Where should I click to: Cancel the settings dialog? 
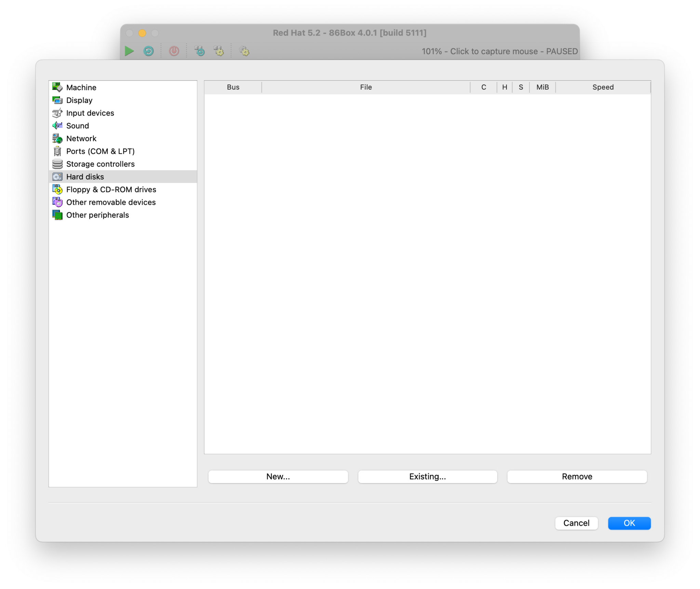click(x=576, y=523)
